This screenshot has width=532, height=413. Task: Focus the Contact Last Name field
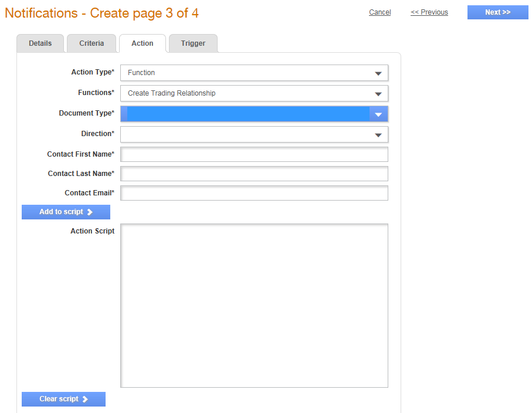254,174
